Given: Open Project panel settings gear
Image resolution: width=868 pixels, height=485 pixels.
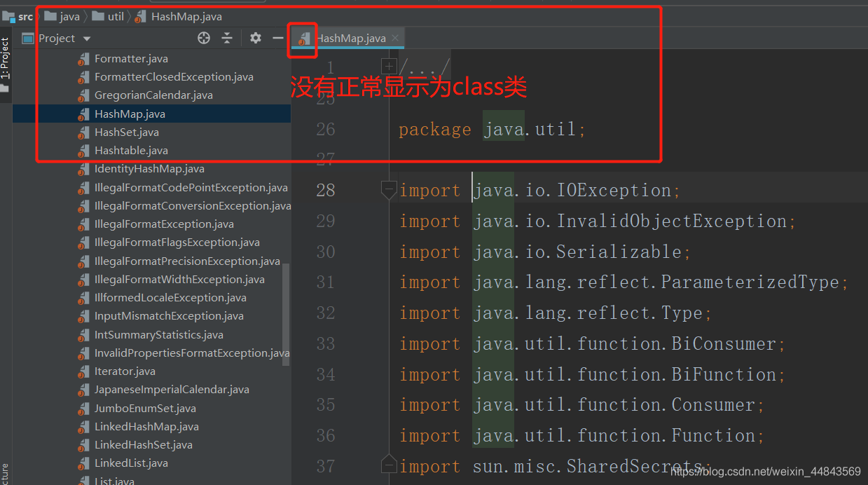Looking at the screenshot, I should [256, 38].
